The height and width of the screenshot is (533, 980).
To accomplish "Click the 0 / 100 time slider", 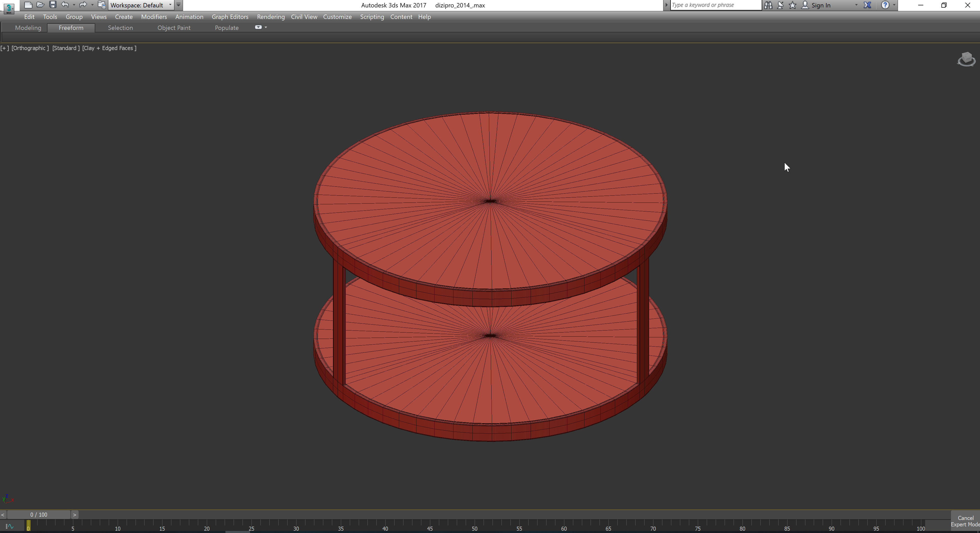I will 39,515.
